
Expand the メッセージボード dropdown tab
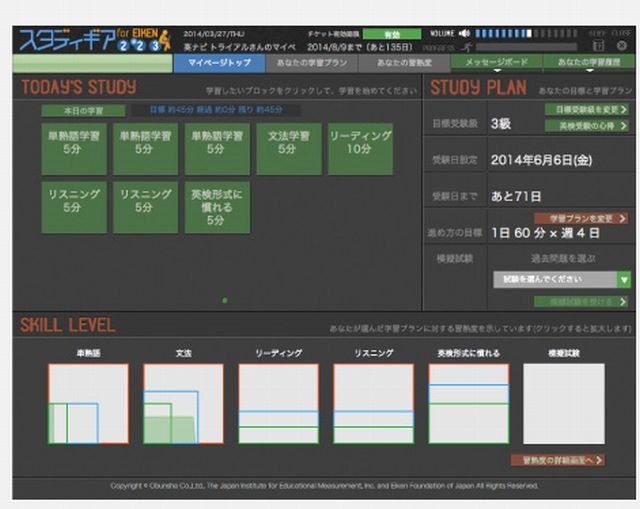495,63
